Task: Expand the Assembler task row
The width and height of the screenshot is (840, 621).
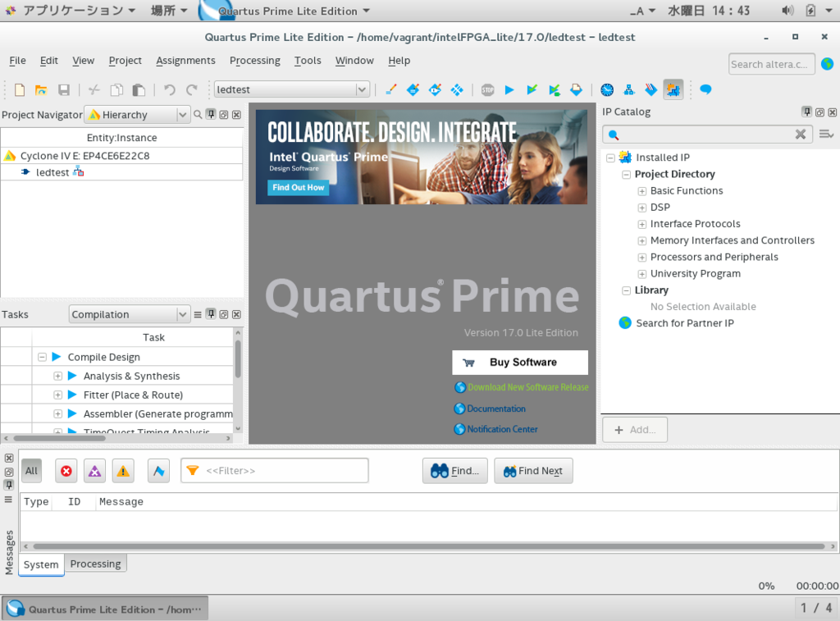Action: [58, 413]
